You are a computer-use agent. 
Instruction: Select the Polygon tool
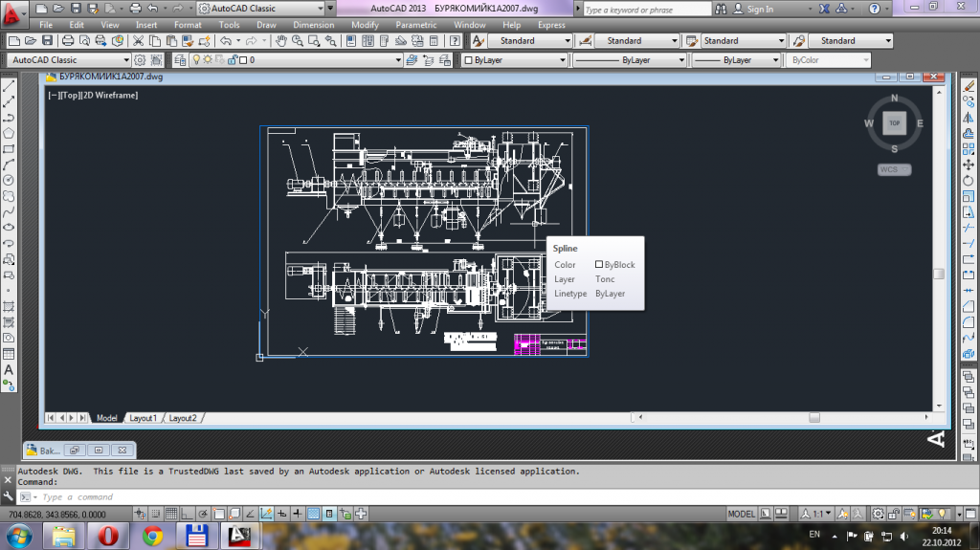click(x=9, y=133)
